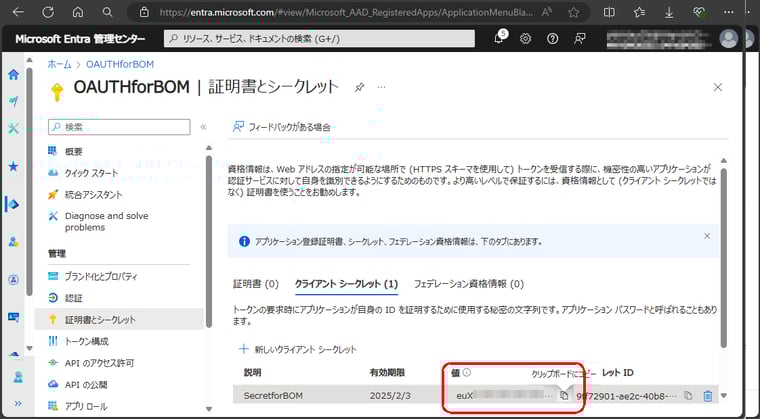Open Diagnose and solve problems
Viewport: 760px width, 419px height.
pyautogui.click(x=107, y=222)
